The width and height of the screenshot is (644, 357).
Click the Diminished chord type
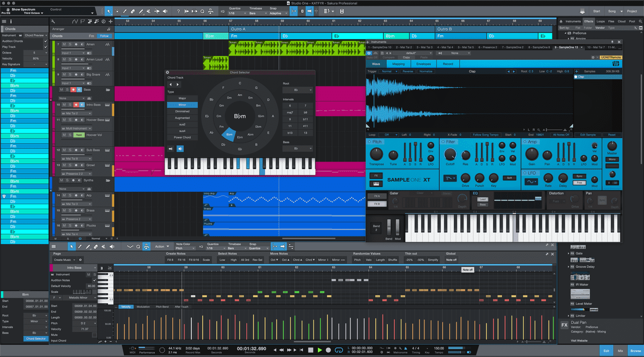click(182, 111)
